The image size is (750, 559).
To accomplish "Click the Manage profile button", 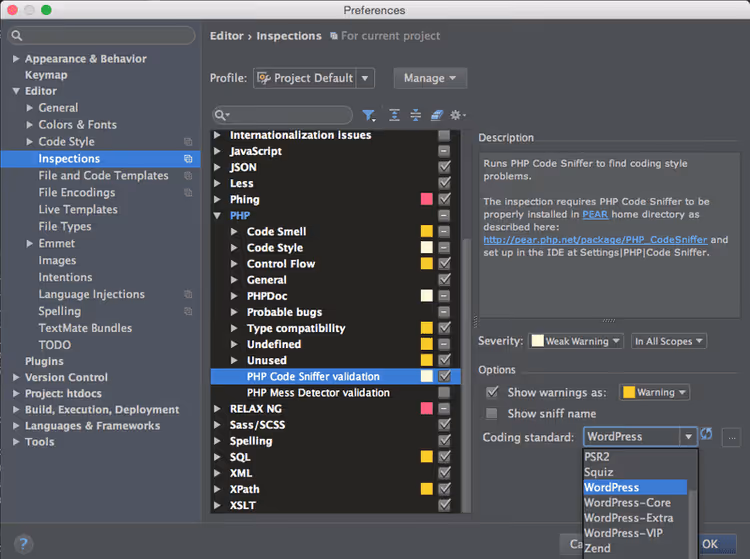I will pos(430,78).
